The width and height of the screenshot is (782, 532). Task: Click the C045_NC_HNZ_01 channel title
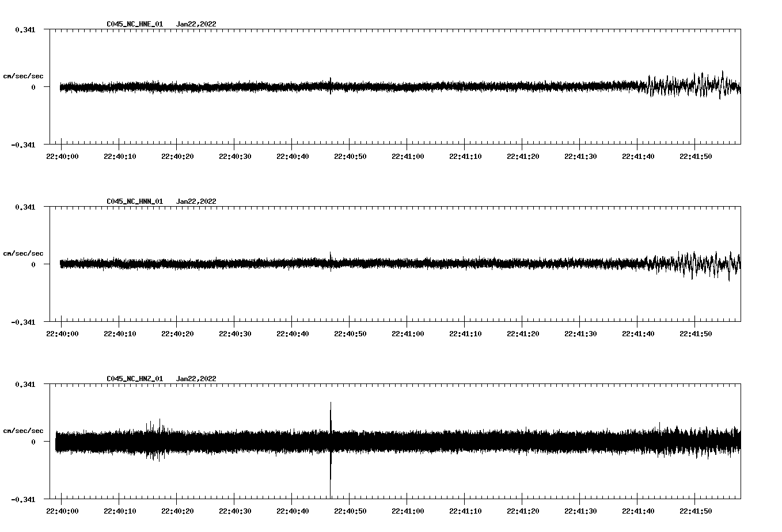[x=135, y=379]
